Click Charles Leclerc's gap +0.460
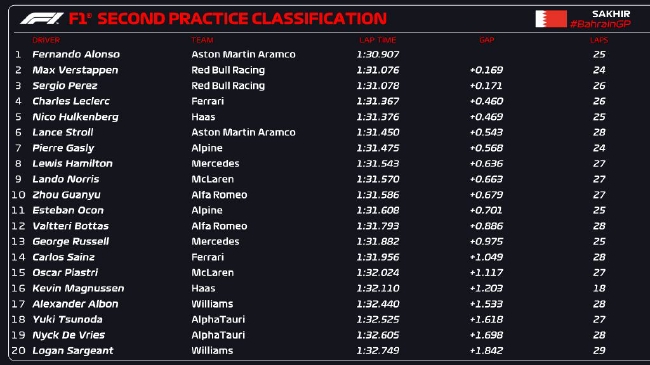The image size is (650, 365). [x=486, y=101]
